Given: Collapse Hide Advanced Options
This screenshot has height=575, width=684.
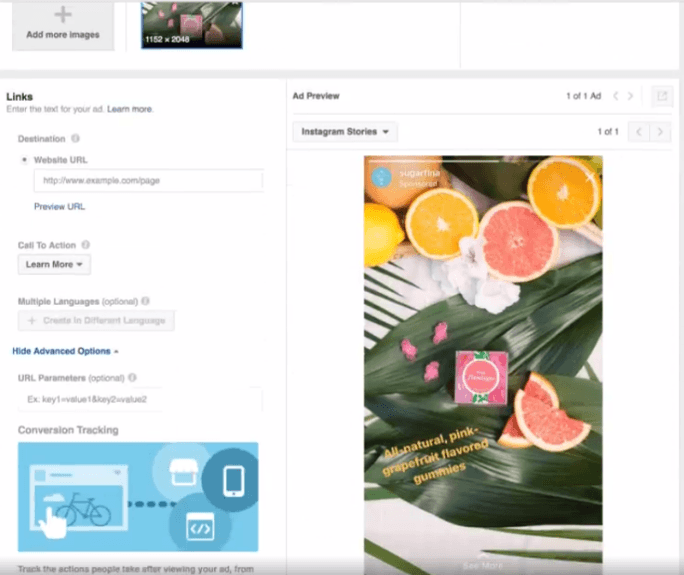Looking at the screenshot, I should tap(65, 351).
